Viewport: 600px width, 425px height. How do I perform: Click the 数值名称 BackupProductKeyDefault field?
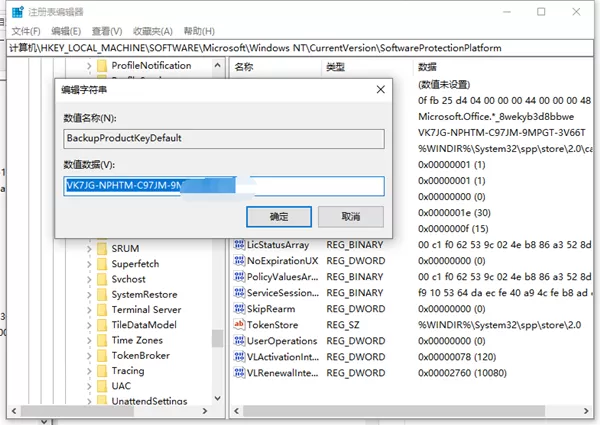click(x=224, y=138)
